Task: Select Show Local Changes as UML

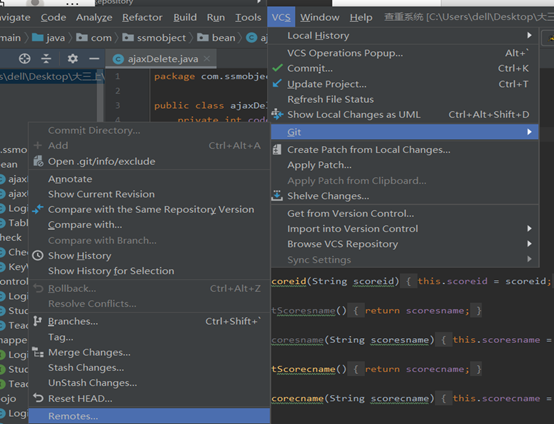Action: 404,114
